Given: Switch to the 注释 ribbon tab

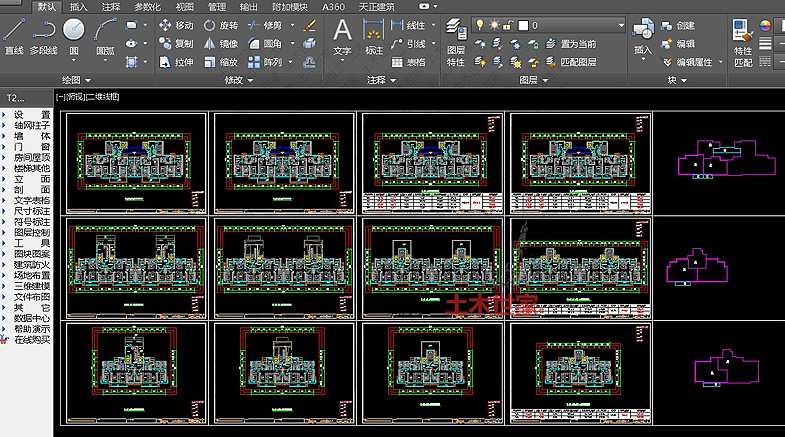Looking at the screenshot, I should [x=111, y=7].
